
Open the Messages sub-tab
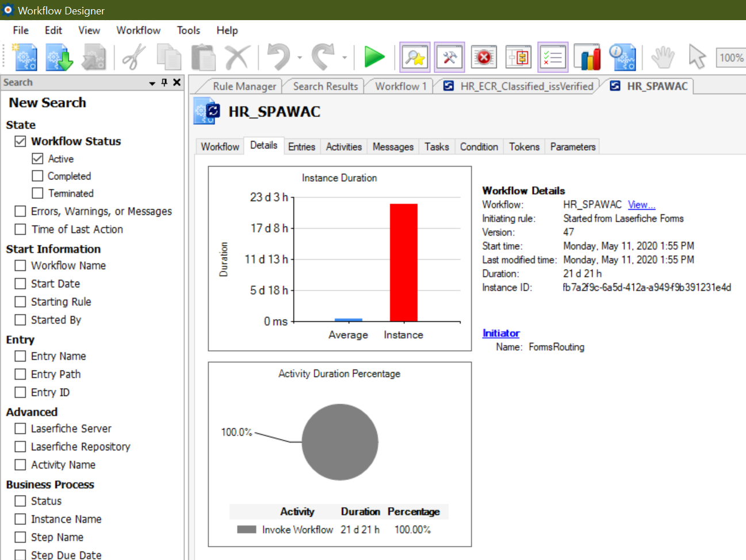[393, 147]
